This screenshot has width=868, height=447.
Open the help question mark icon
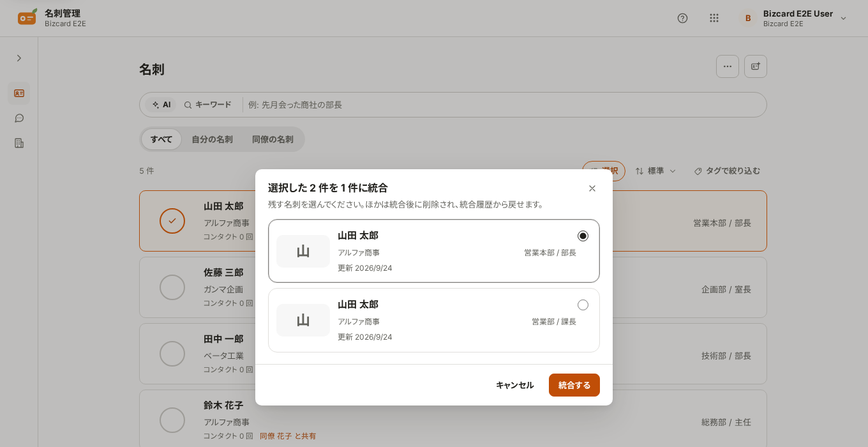[x=682, y=18]
